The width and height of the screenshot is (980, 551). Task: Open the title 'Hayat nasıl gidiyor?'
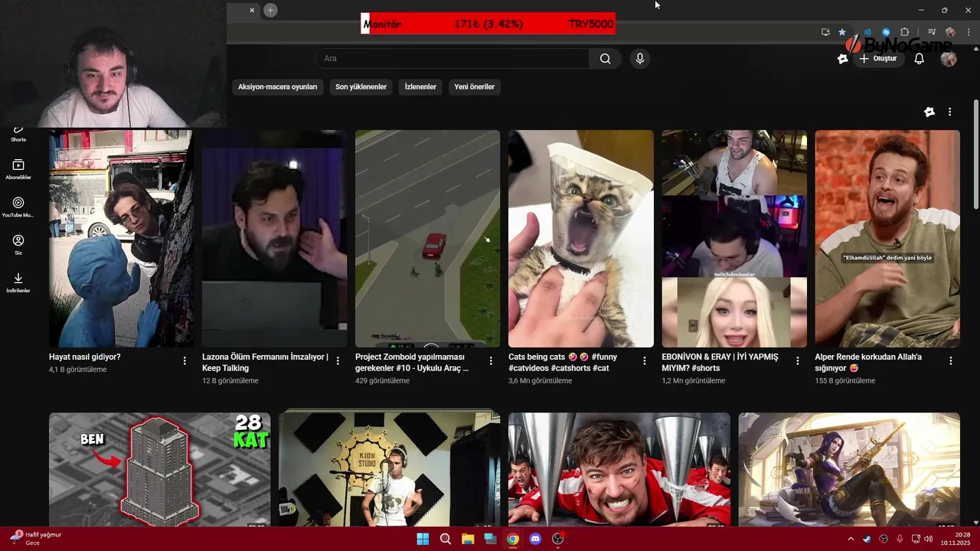click(85, 357)
